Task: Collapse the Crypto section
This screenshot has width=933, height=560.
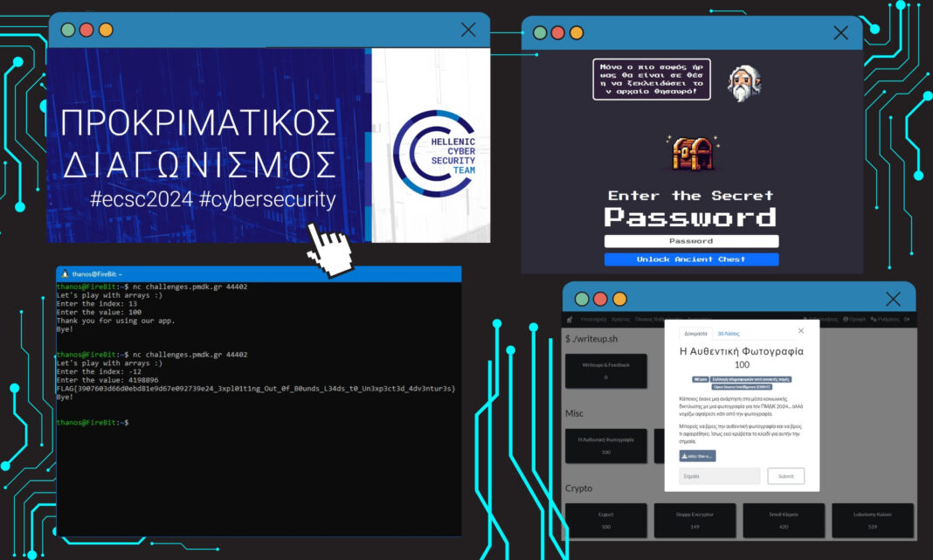Action: click(x=578, y=488)
